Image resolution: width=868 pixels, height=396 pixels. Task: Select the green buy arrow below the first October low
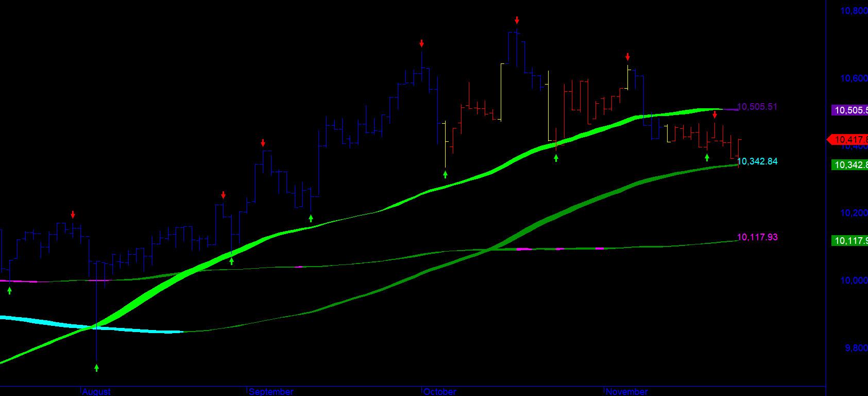445,174
